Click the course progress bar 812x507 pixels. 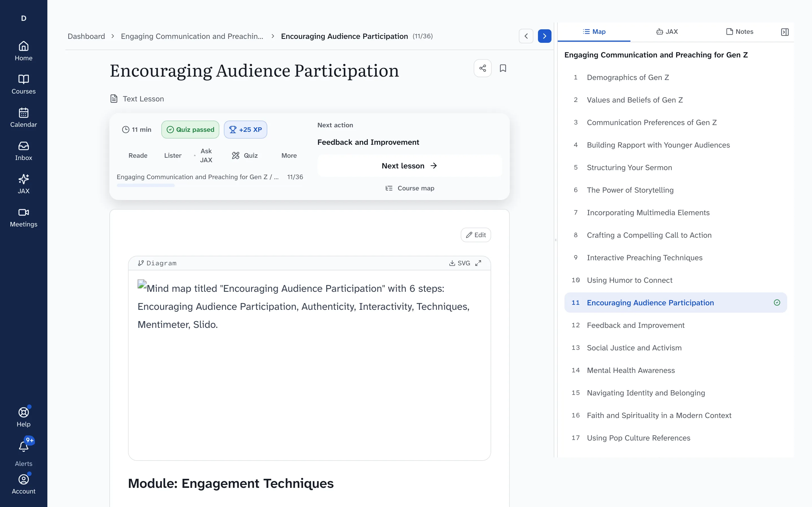[x=210, y=185]
